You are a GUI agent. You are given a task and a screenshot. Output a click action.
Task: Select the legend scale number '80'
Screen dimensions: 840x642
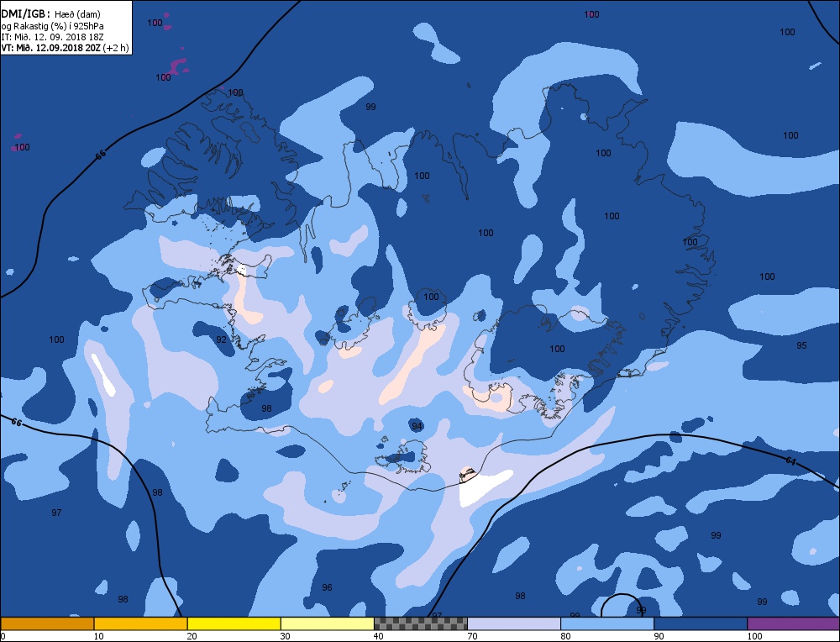(565, 636)
